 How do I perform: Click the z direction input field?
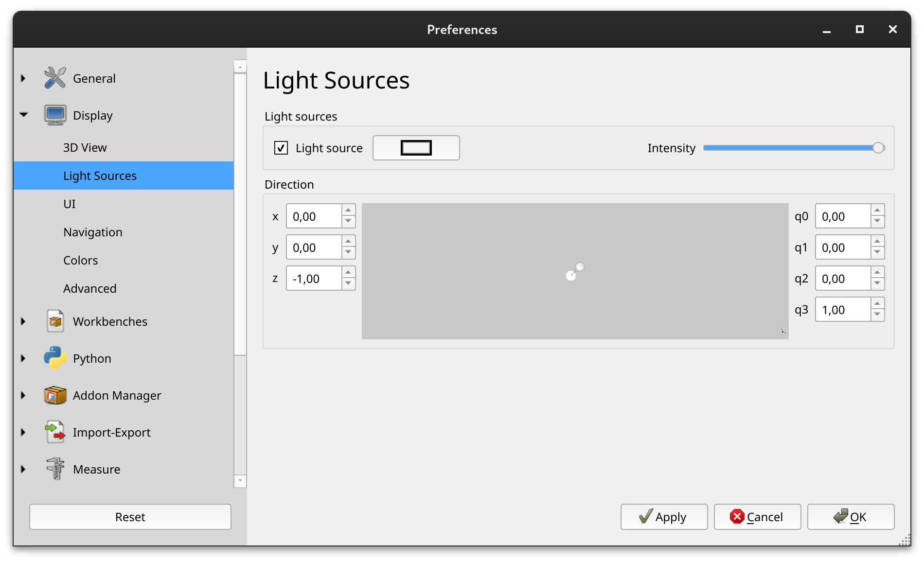coord(314,279)
